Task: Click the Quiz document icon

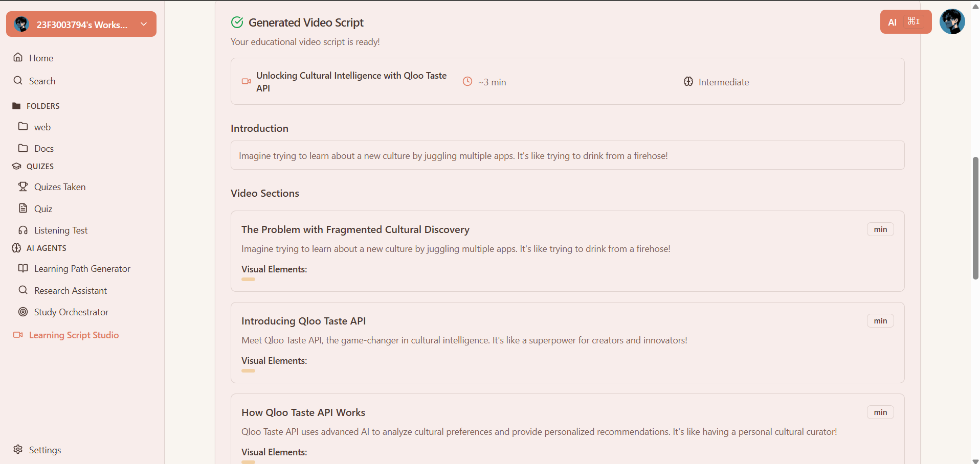Action: (x=23, y=208)
